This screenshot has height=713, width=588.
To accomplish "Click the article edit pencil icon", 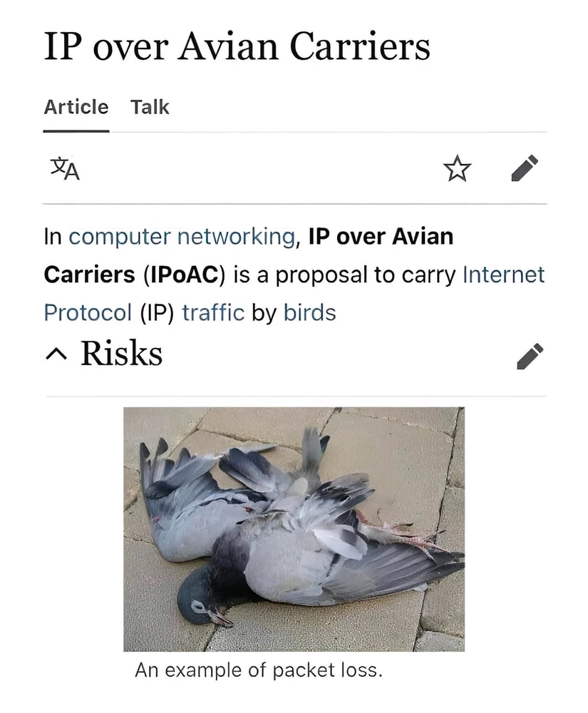I will (x=525, y=168).
